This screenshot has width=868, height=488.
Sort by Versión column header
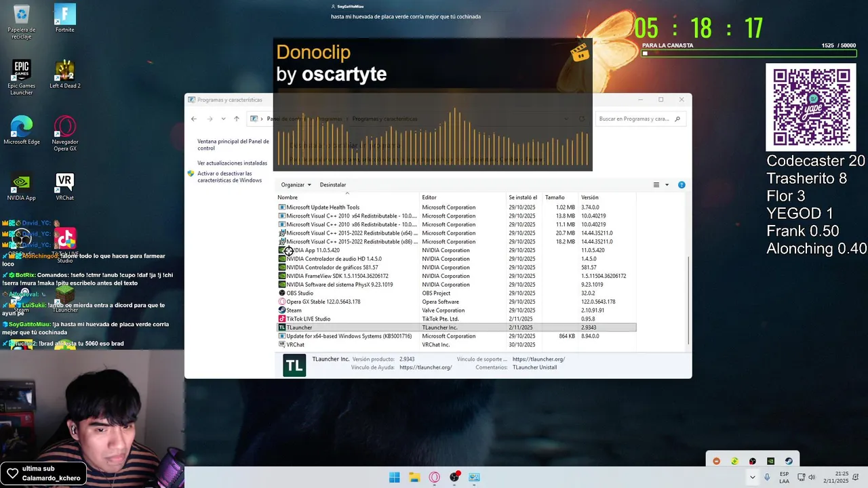point(608,197)
